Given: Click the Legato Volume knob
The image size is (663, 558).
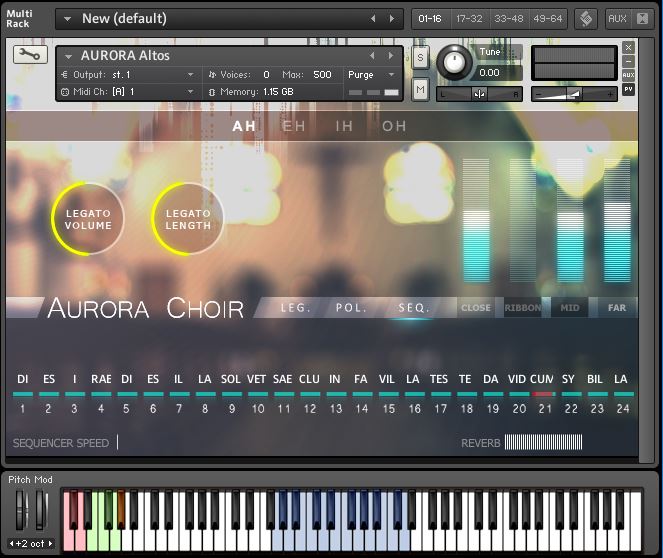Looking at the screenshot, I should coord(88,219).
